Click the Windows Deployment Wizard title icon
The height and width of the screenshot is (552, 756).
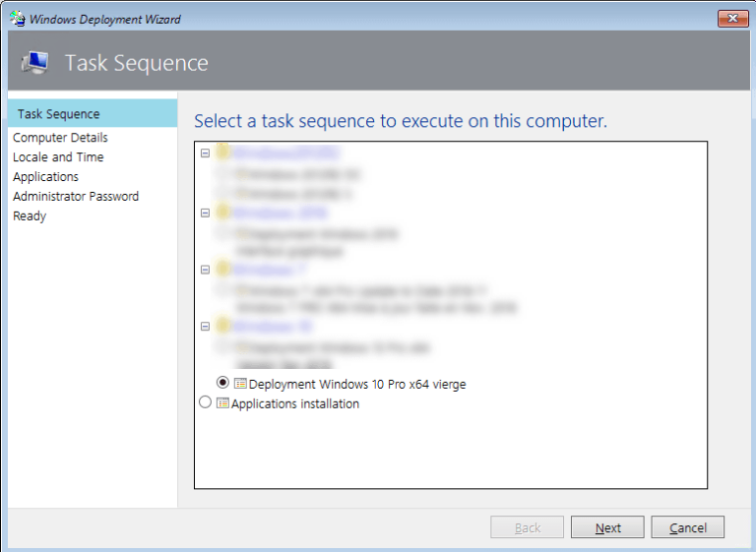coord(18,19)
